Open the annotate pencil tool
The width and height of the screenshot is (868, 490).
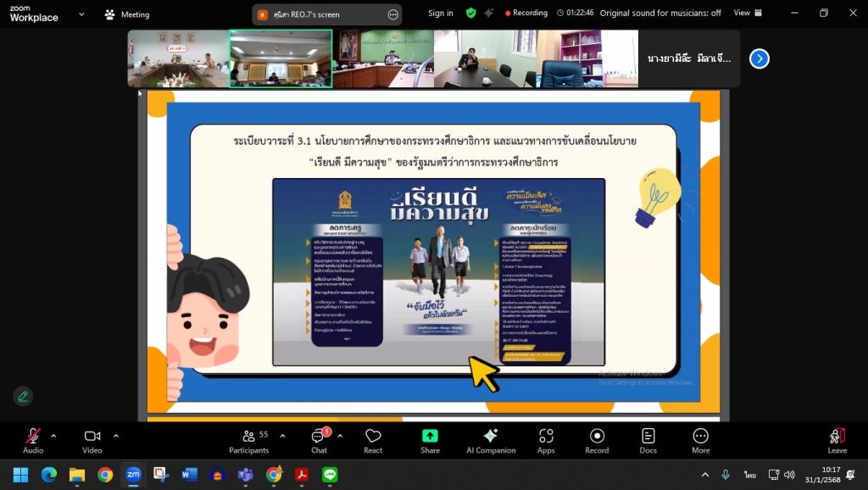tap(23, 397)
